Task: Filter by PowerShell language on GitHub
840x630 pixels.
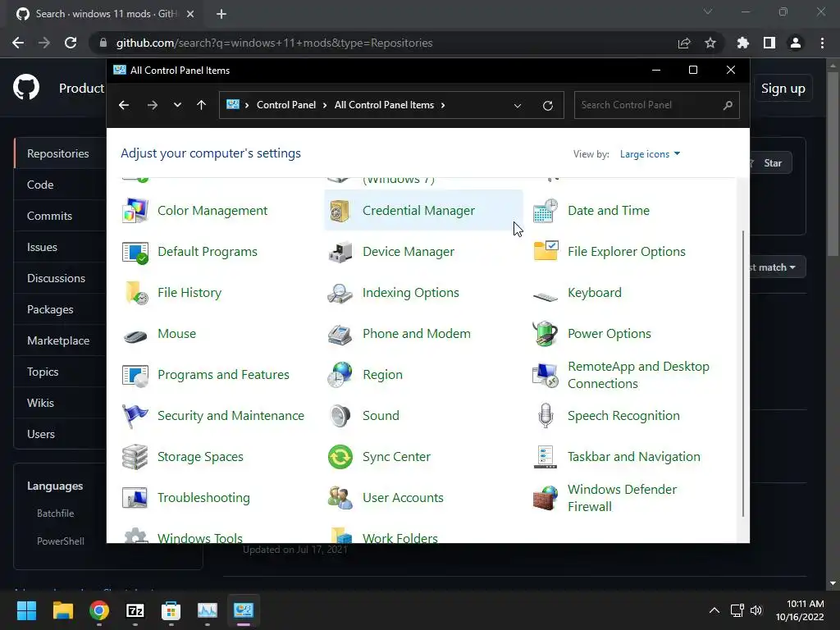Action: click(x=61, y=541)
